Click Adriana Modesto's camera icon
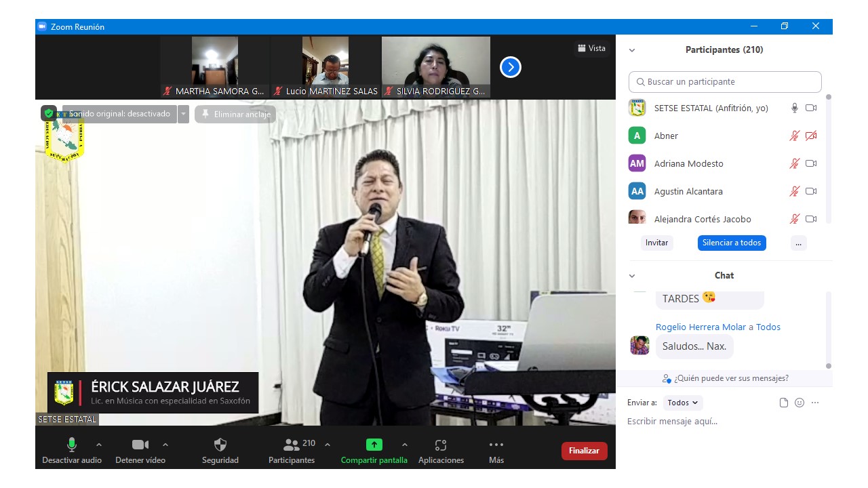Screen dimensions: 868x488 pyautogui.click(x=811, y=163)
